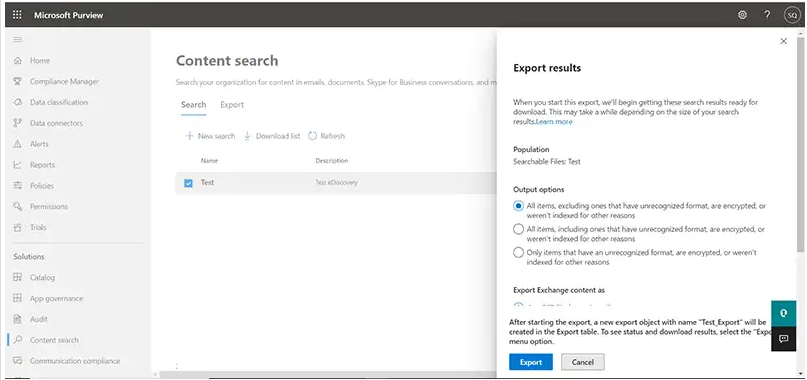Select All items including unrecognized format option
807x380 pixels.
coord(518,229)
